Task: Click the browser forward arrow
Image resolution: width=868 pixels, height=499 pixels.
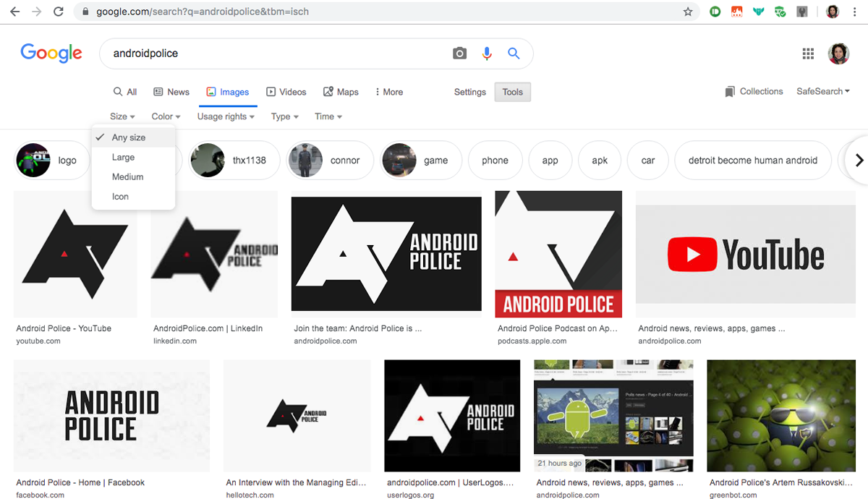Action: tap(36, 12)
